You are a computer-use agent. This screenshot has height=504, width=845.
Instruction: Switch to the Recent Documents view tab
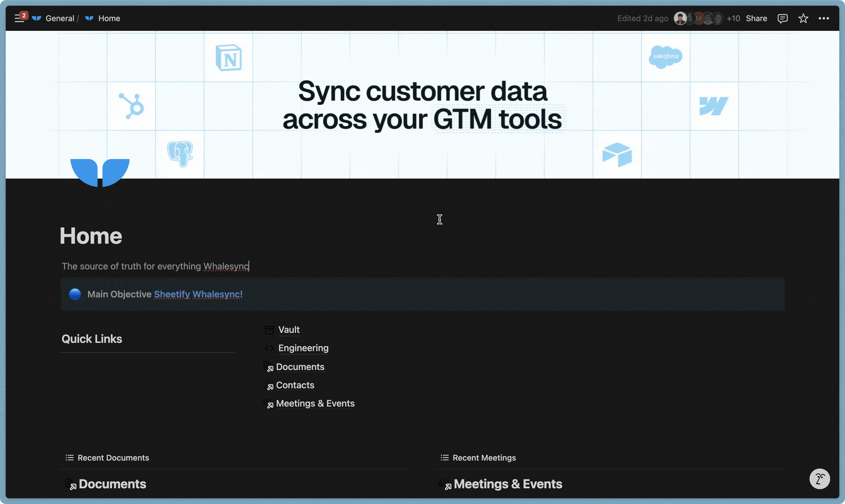(x=107, y=458)
